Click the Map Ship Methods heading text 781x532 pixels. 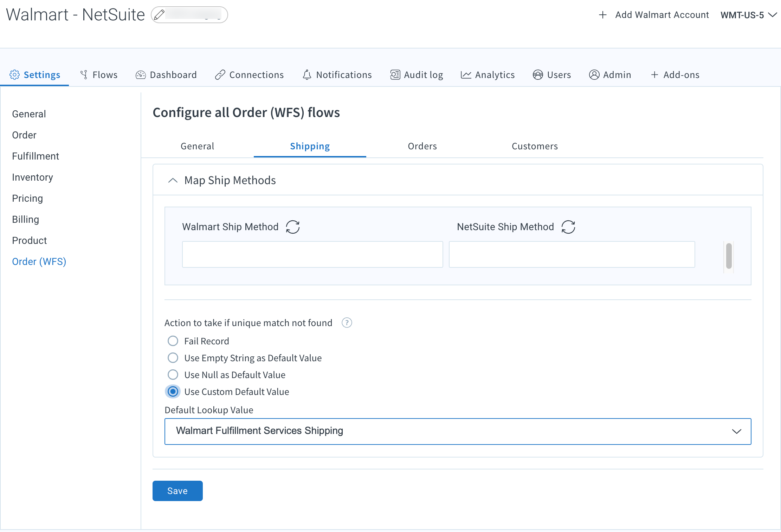pos(230,180)
